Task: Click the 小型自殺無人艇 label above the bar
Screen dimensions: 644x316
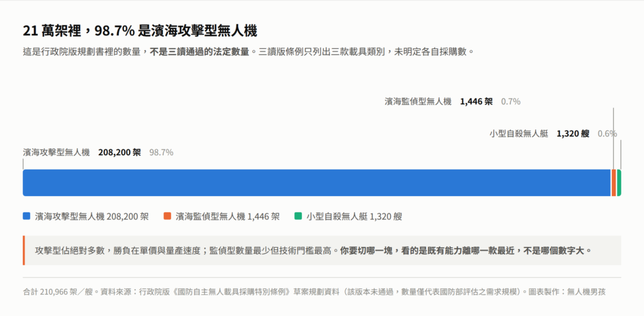Action: click(519, 134)
